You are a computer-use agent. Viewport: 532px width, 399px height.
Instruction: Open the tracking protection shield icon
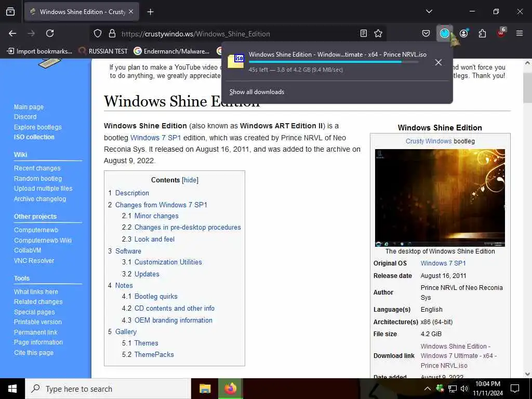[98, 34]
